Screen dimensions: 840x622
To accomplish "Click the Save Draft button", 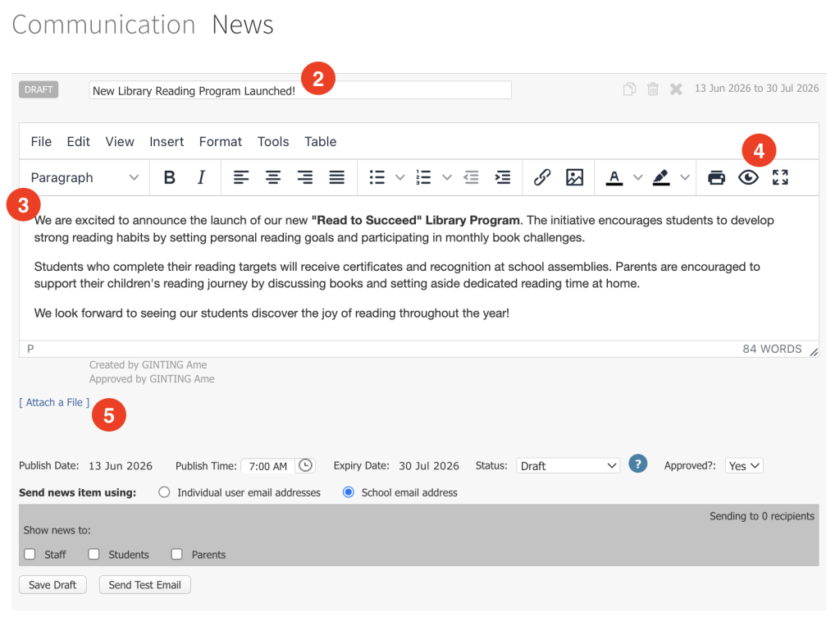I will pyautogui.click(x=52, y=584).
